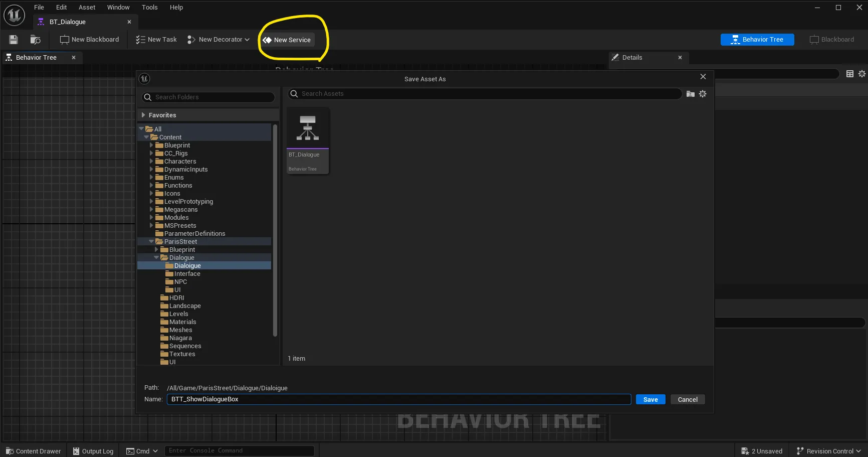Click the folder tree vertical scrollbar
Image resolution: width=868 pixels, height=457 pixels.
click(275, 231)
